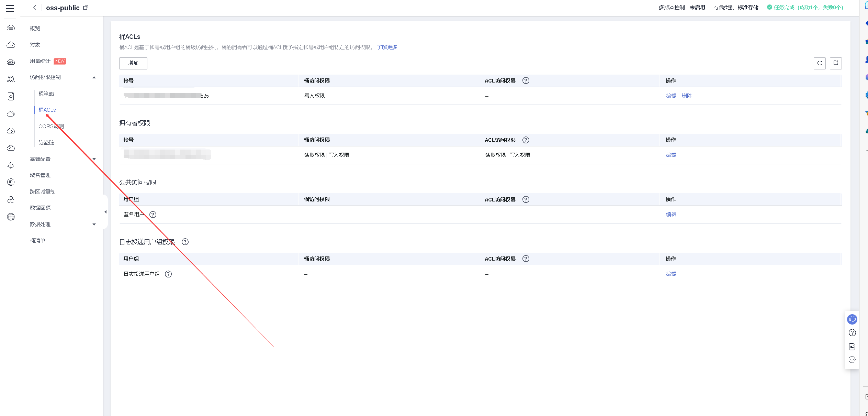Click the export icon beside refresh
The width and height of the screenshot is (868, 416).
[x=836, y=63]
